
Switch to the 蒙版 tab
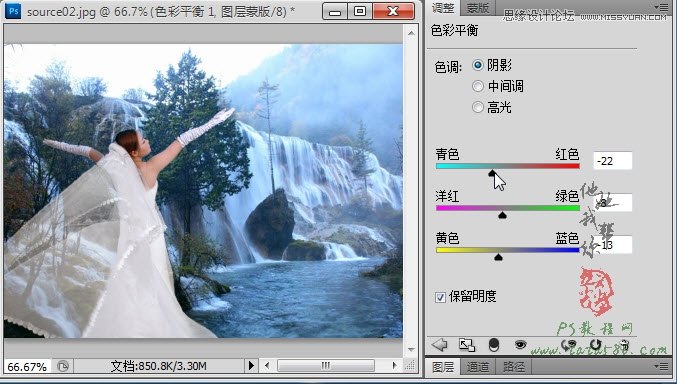pyautogui.click(x=478, y=7)
